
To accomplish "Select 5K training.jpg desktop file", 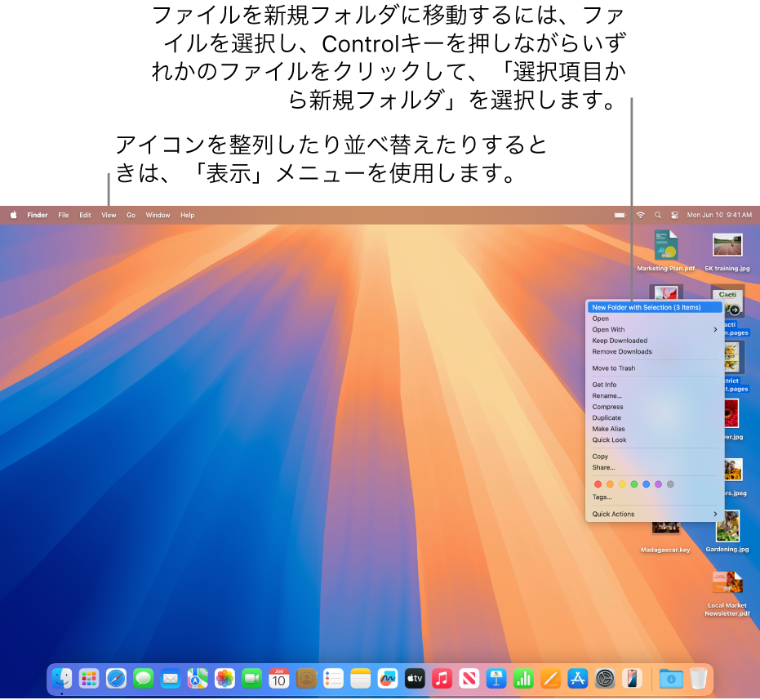I will coord(727,251).
